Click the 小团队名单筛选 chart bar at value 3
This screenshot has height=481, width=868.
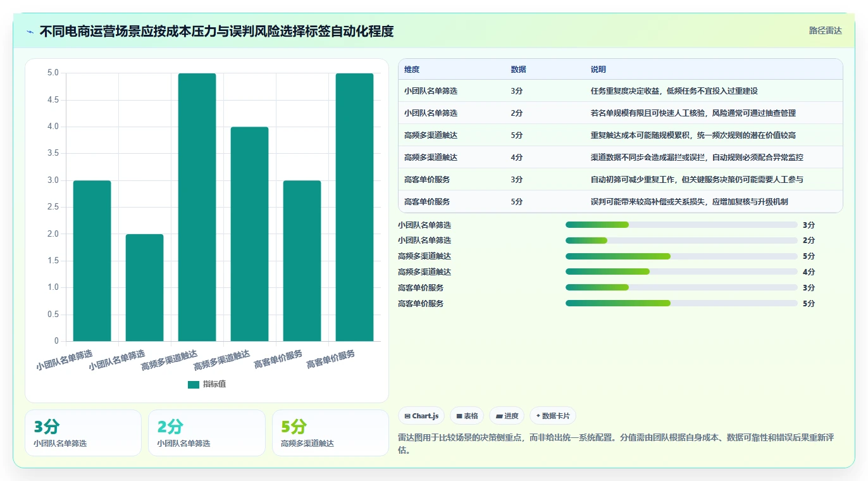pyautogui.click(x=92, y=261)
